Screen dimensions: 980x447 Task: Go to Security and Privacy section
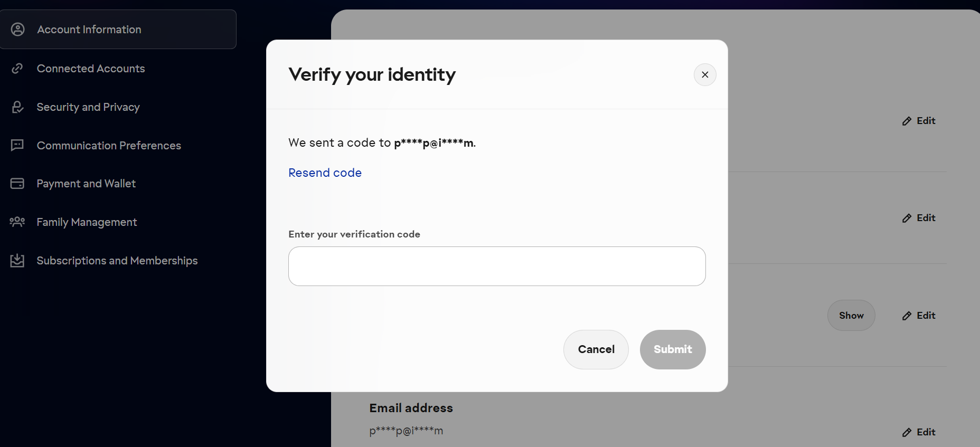coord(88,107)
